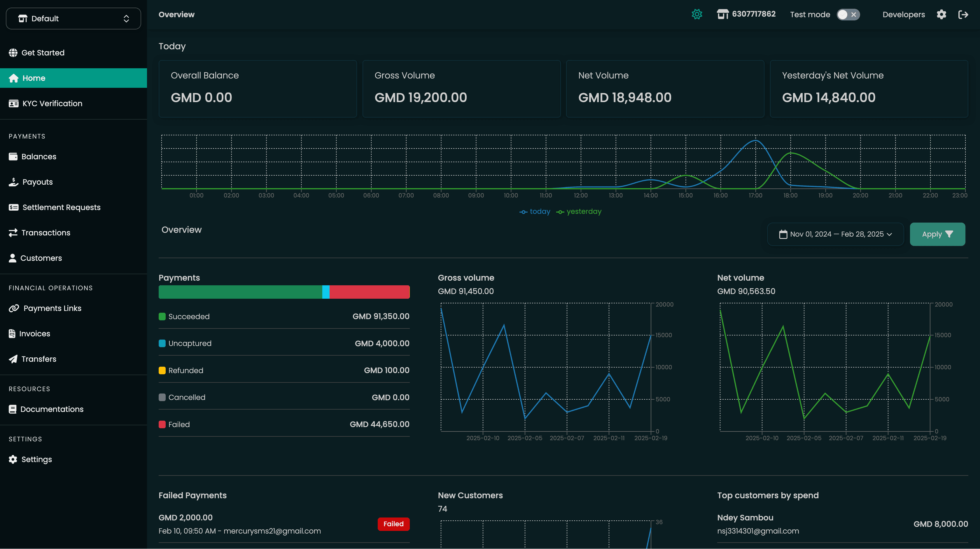Click the merchant store icon beside 6307717862
Viewport: 980px width, 549px height.
click(722, 14)
